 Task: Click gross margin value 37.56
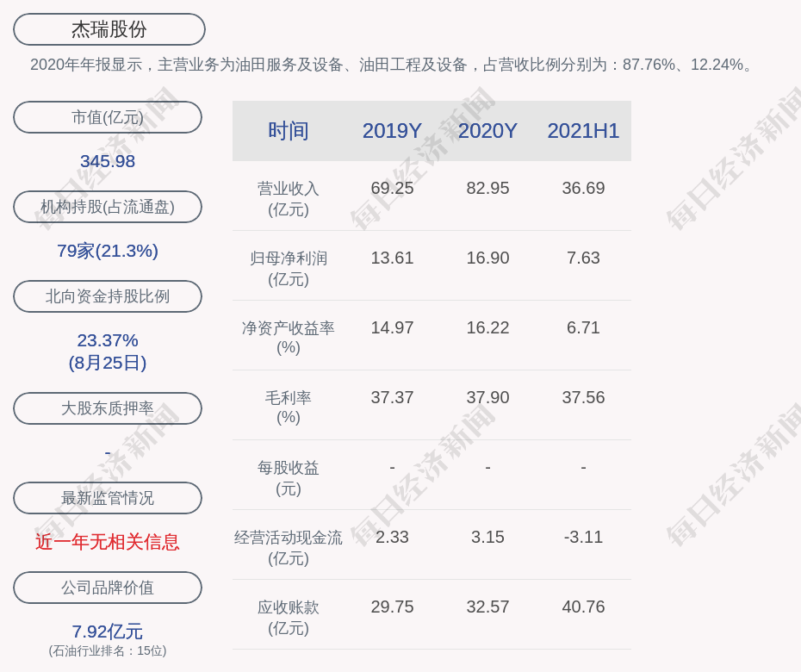tap(583, 397)
